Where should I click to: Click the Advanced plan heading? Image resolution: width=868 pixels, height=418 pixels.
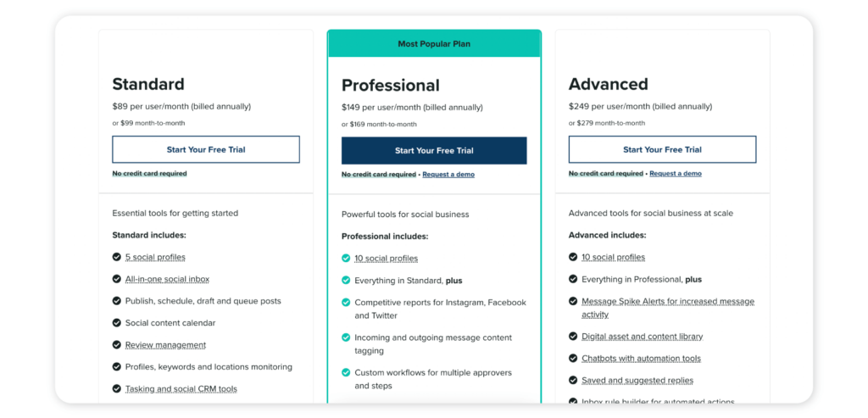coord(608,84)
